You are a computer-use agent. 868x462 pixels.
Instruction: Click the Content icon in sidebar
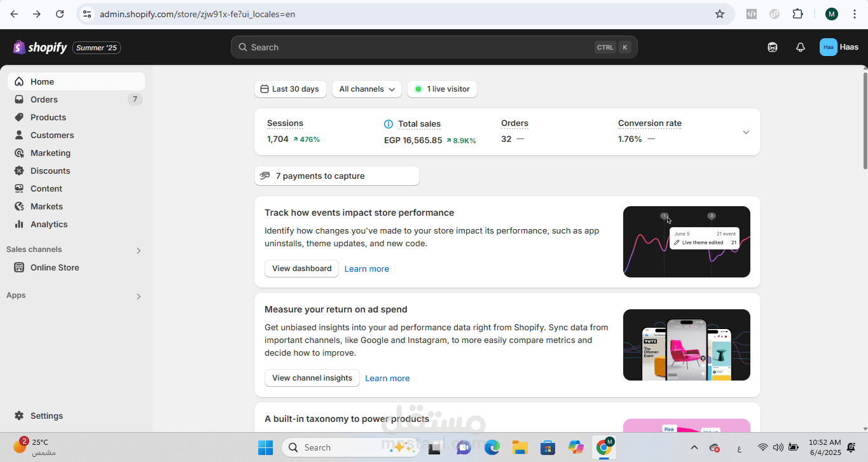[x=19, y=188]
